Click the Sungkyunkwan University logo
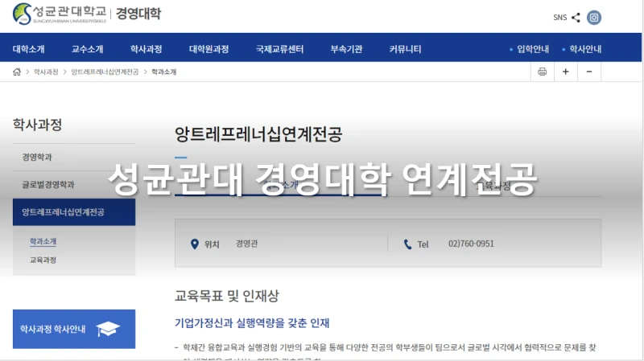This screenshot has height=361, width=644. [60, 14]
